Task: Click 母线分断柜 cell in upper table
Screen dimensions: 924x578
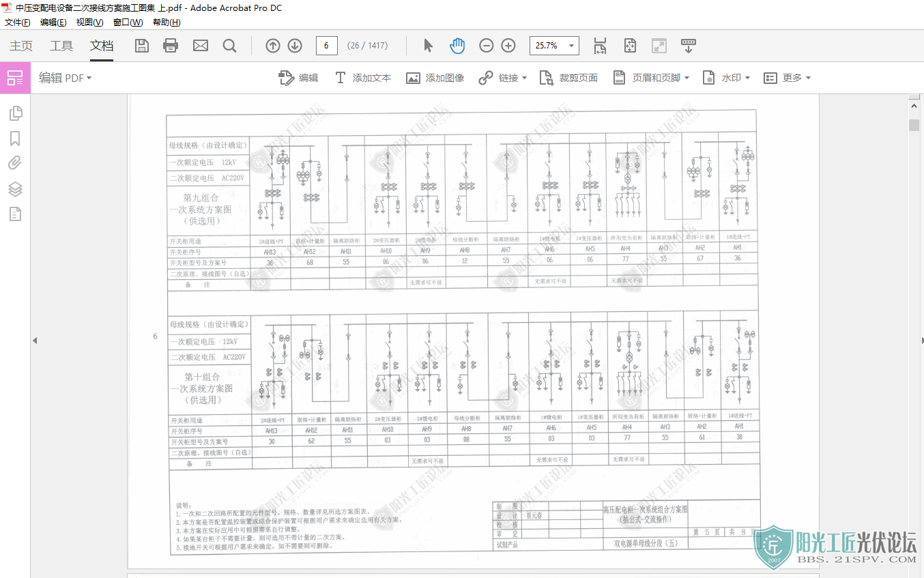Action: click(465, 240)
